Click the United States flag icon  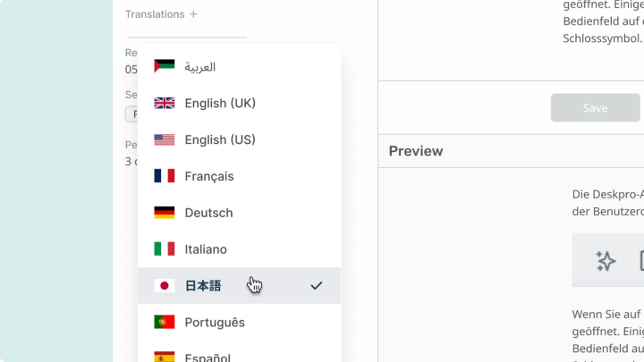point(165,139)
